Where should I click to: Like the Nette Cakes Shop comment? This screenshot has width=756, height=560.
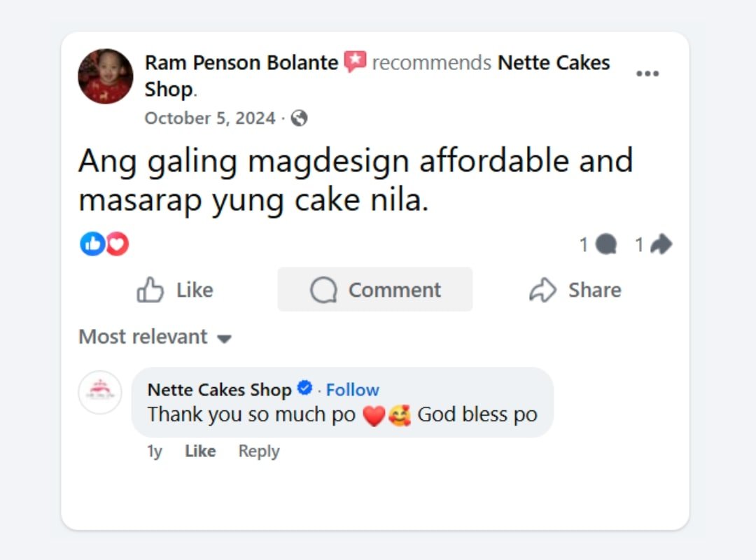[200, 451]
